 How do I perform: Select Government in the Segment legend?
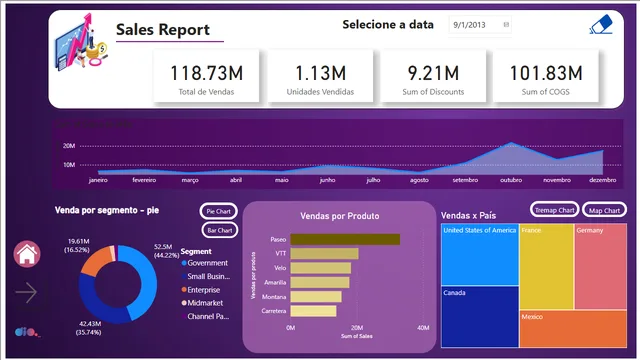(x=204, y=263)
